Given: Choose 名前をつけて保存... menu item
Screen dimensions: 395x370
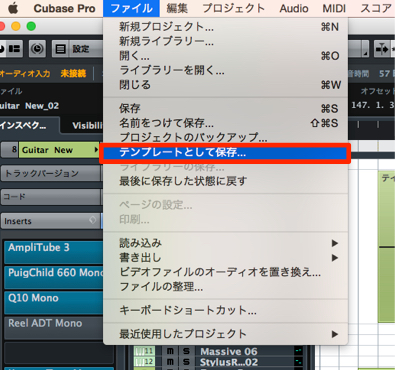Looking at the screenshot, I should tap(226, 123).
